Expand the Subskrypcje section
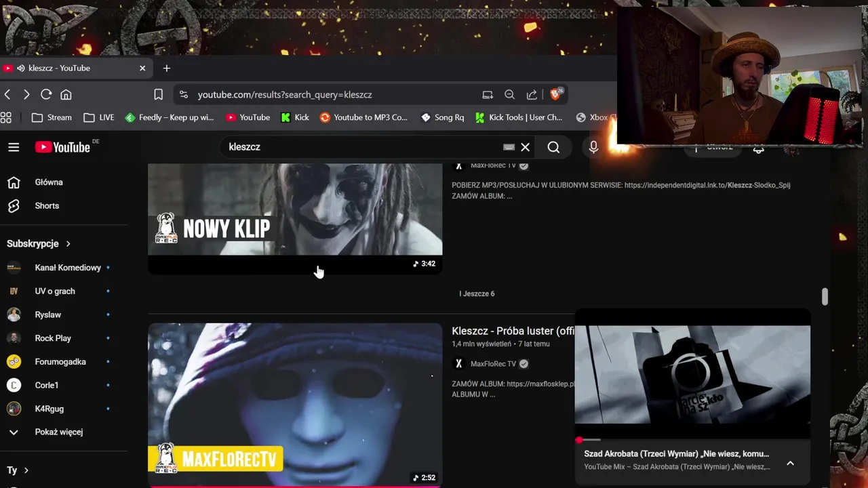The image size is (868, 488). pyautogui.click(x=39, y=243)
